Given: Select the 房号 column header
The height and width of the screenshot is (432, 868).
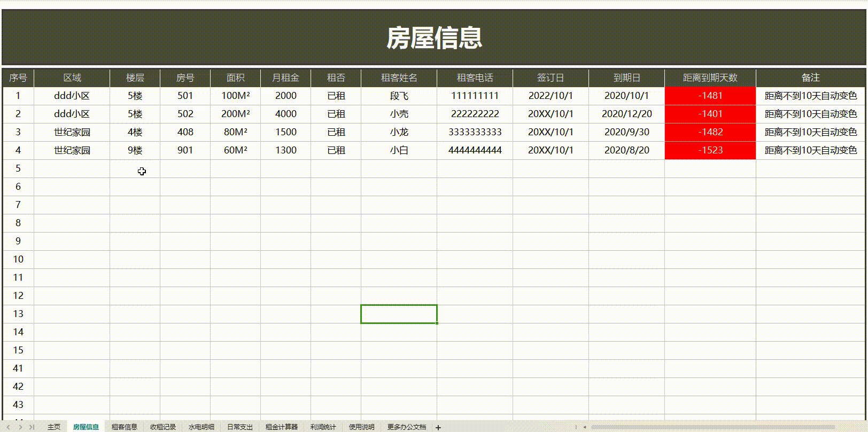Looking at the screenshot, I should [x=185, y=78].
